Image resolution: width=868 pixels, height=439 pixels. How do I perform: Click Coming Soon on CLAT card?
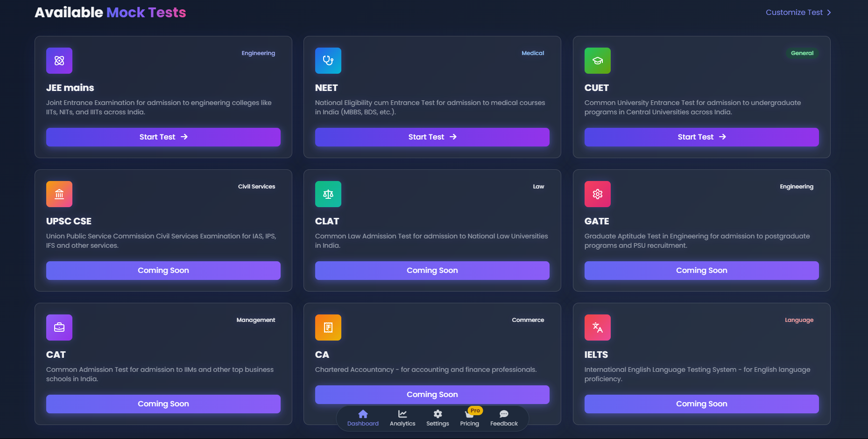(x=432, y=271)
